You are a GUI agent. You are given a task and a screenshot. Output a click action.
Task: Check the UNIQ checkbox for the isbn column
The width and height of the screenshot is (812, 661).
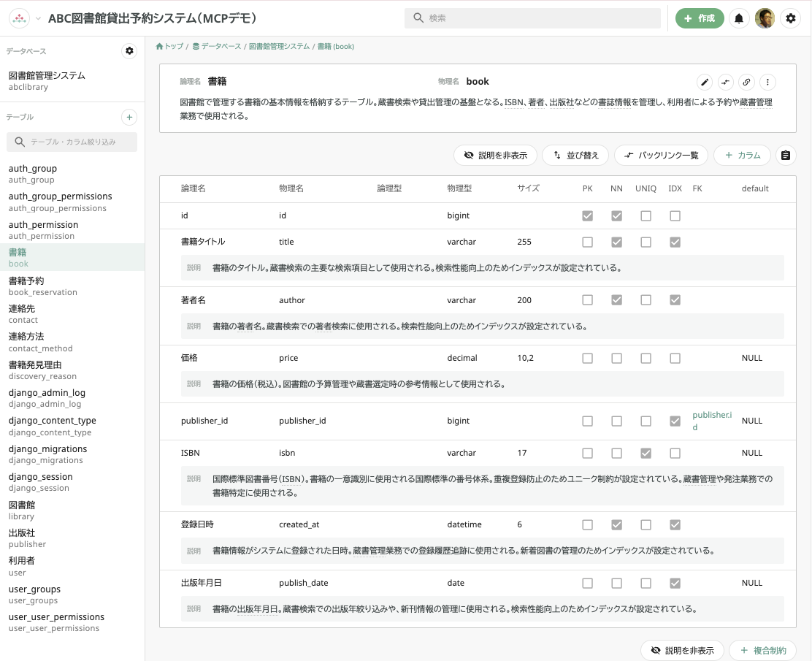tap(646, 453)
